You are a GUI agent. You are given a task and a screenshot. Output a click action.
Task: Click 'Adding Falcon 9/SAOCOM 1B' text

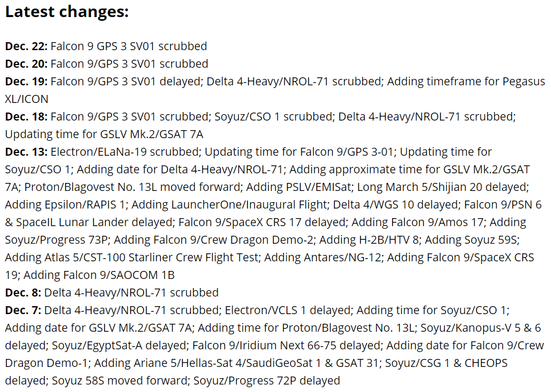99,275
